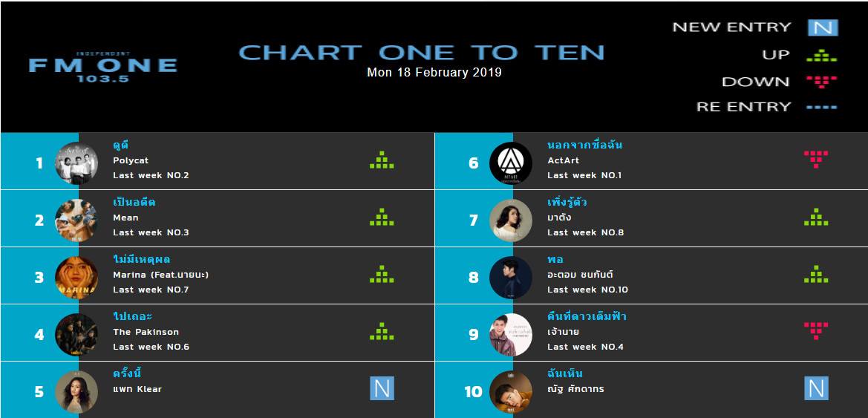The width and height of the screenshot is (868, 418).
Task: Click the new entry N badge at rank 10
Action: [x=817, y=388]
